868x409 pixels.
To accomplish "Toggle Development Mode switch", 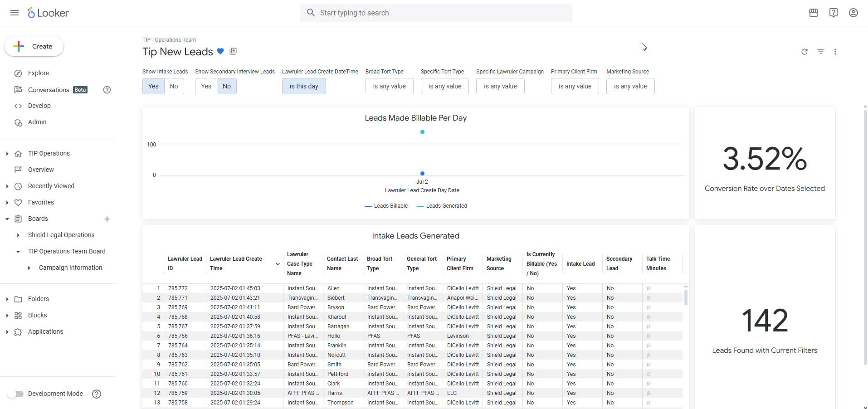I will (15, 394).
